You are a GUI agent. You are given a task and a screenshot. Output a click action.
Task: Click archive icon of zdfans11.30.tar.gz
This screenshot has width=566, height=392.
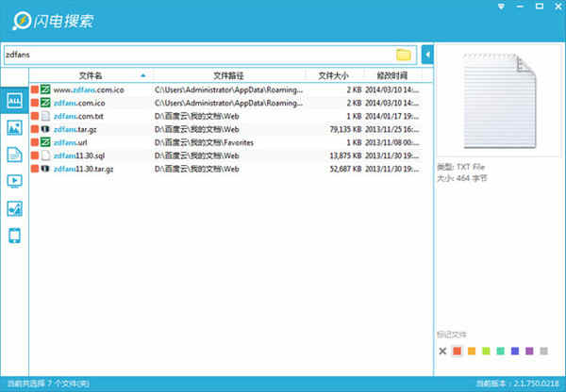pyautogui.click(x=45, y=169)
